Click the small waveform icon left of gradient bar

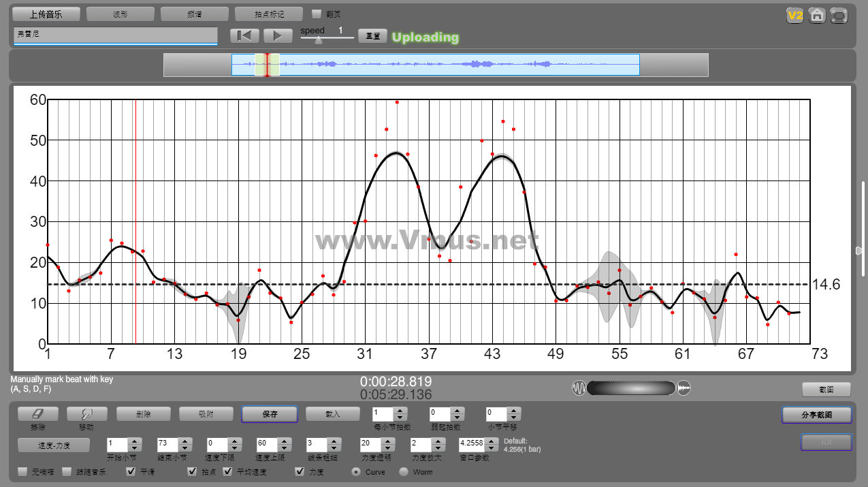tap(579, 388)
